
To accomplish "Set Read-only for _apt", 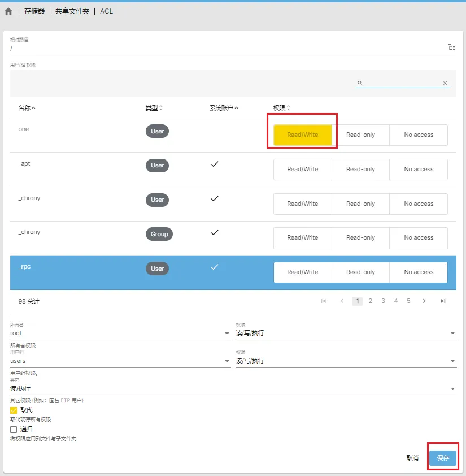I will tap(360, 170).
